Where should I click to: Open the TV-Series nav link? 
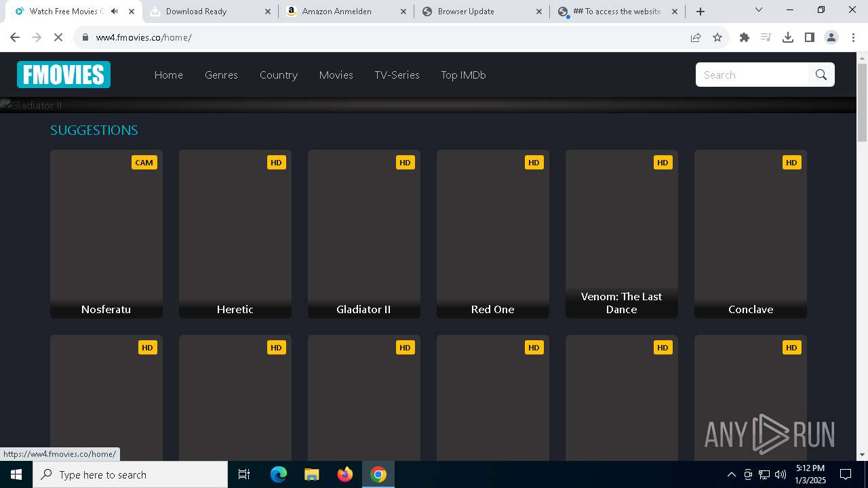click(x=397, y=75)
